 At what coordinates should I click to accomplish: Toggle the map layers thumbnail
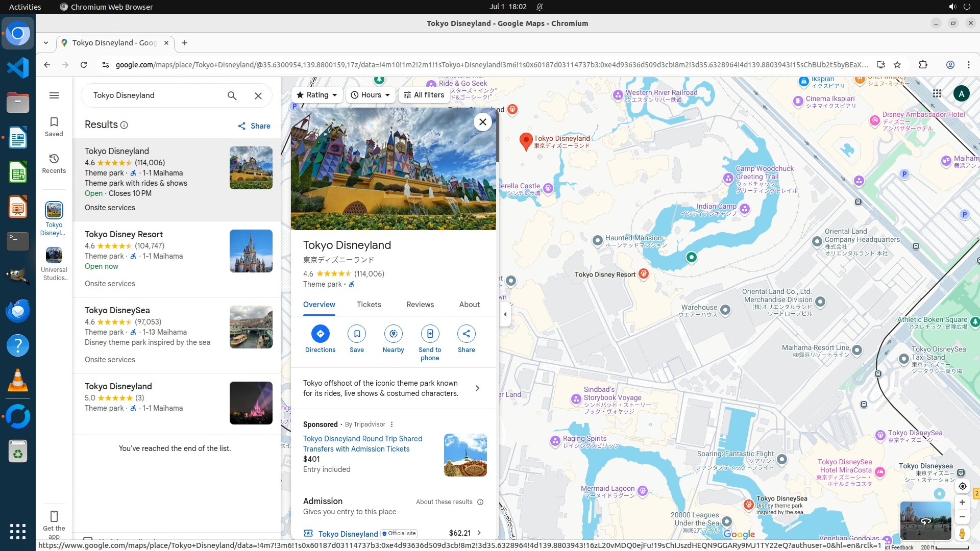[x=925, y=520]
